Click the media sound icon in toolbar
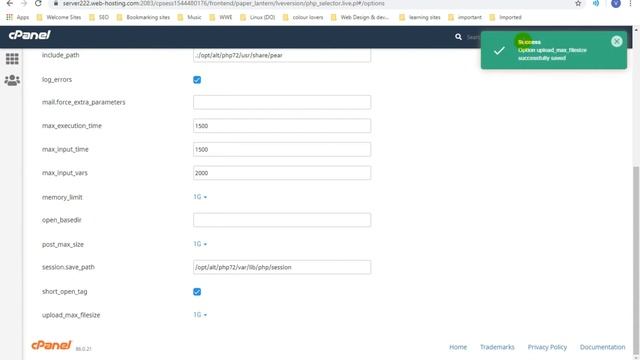This screenshot has height=360, width=640. pos(596,3)
